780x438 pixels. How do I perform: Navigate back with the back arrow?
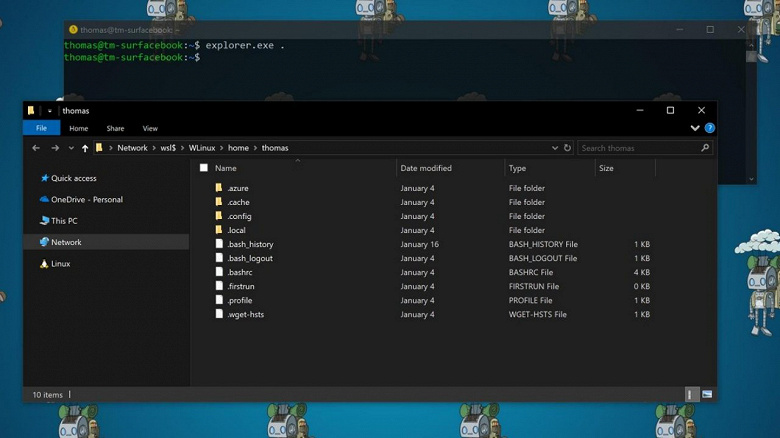36,148
